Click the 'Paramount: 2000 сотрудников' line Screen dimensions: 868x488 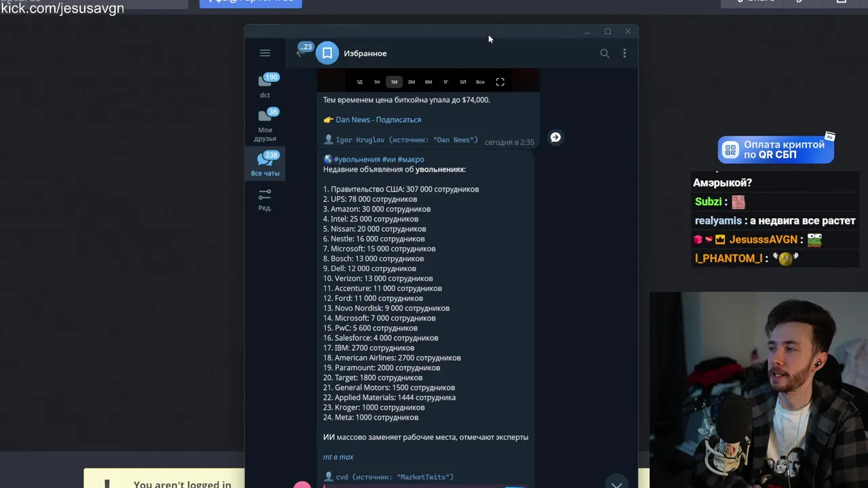tap(381, 367)
